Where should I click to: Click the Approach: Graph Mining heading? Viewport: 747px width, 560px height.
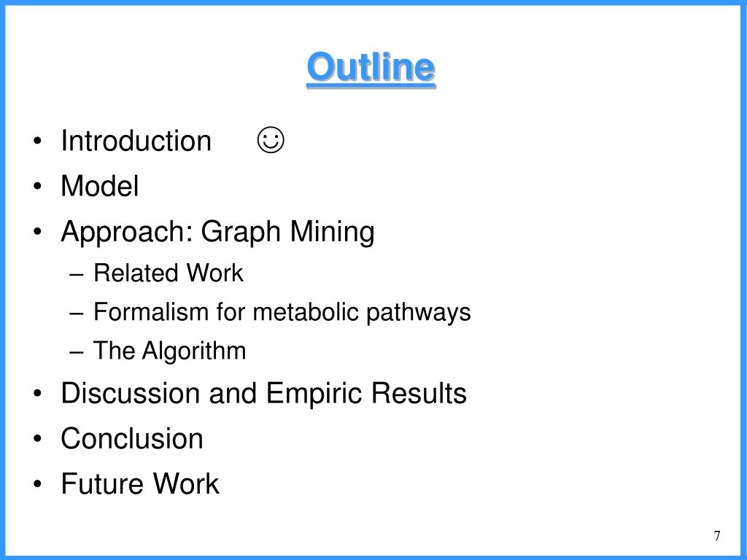pyautogui.click(x=217, y=232)
